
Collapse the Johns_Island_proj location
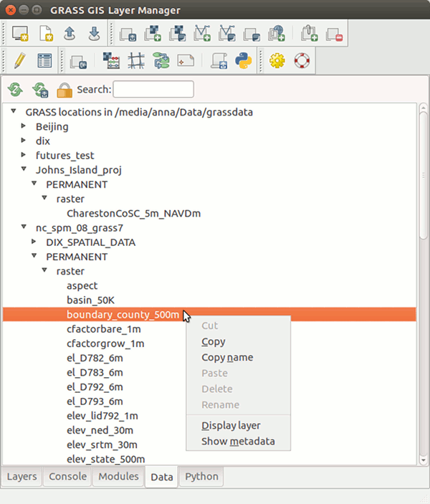pos(24,169)
